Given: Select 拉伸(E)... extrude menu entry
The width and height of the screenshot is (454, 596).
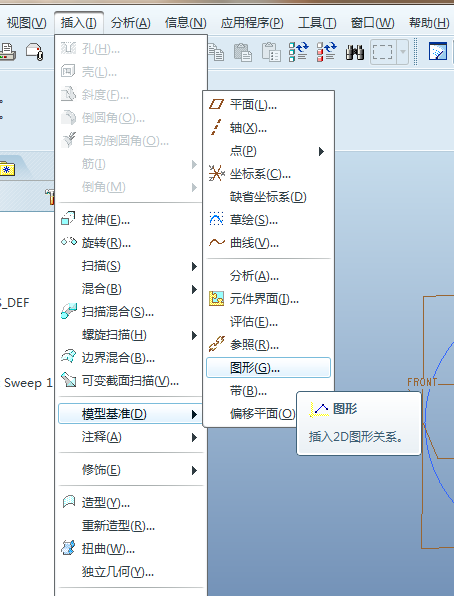Looking at the screenshot, I should 131,220.
